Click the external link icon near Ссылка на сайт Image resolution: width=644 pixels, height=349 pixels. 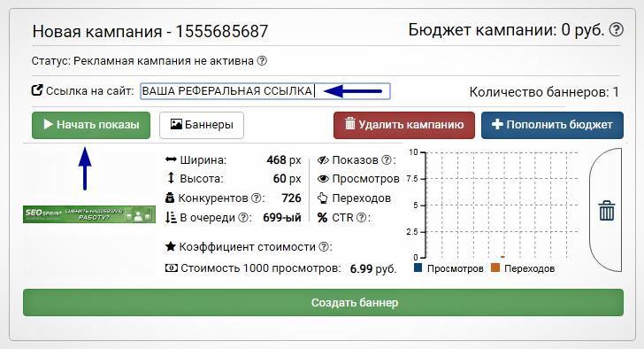(37, 90)
